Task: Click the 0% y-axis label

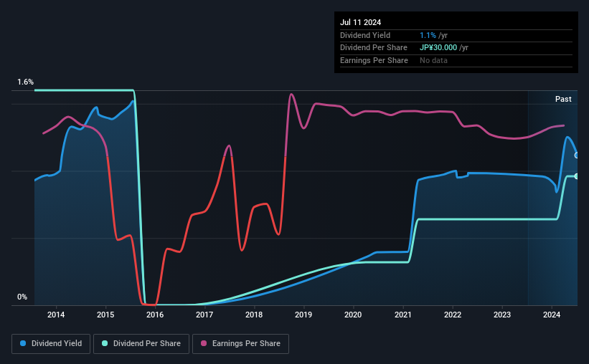Action: [x=22, y=297]
